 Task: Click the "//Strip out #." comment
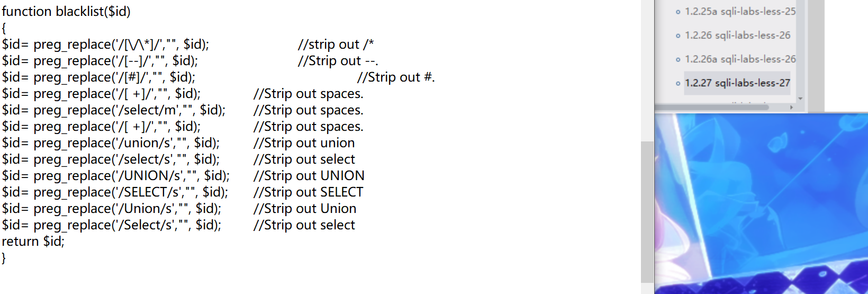[x=396, y=77]
